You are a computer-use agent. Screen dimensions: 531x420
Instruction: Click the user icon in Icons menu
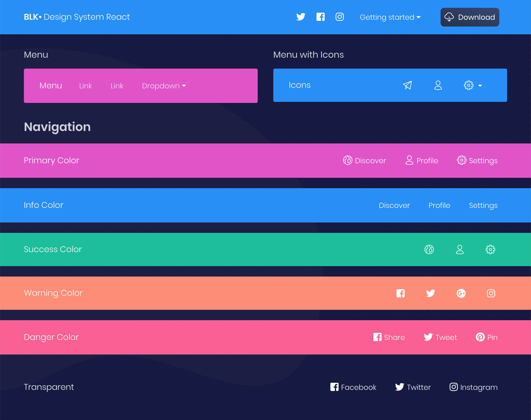pos(438,85)
